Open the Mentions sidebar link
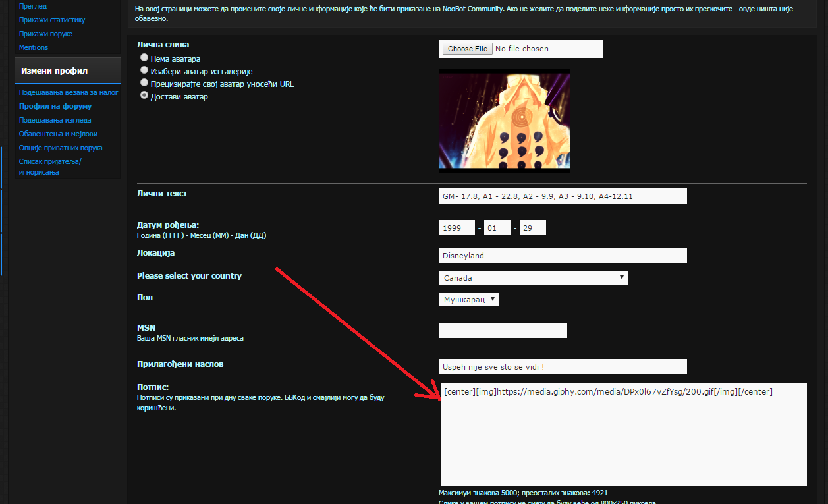Viewport: 828px width, 504px height. tap(34, 47)
